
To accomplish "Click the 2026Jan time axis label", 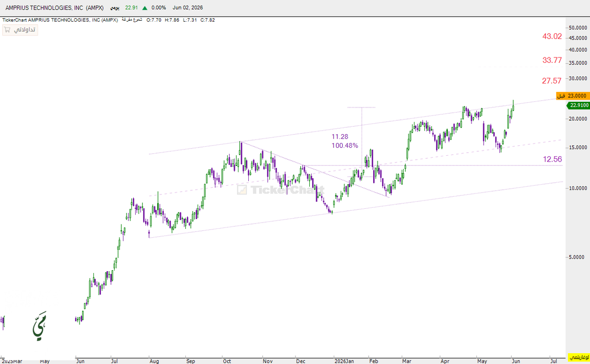I will pyautogui.click(x=343, y=361).
